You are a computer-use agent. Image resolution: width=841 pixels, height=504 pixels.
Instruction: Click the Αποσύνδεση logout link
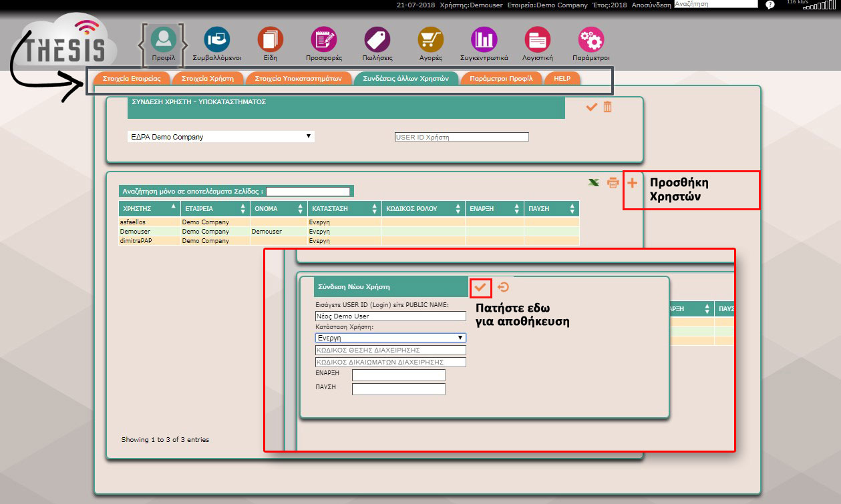click(651, 5)
